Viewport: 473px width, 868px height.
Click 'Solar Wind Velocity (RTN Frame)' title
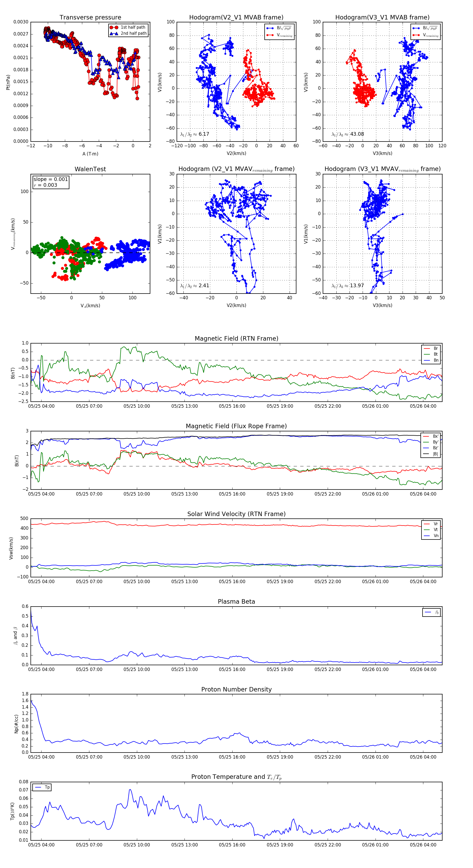236,514
